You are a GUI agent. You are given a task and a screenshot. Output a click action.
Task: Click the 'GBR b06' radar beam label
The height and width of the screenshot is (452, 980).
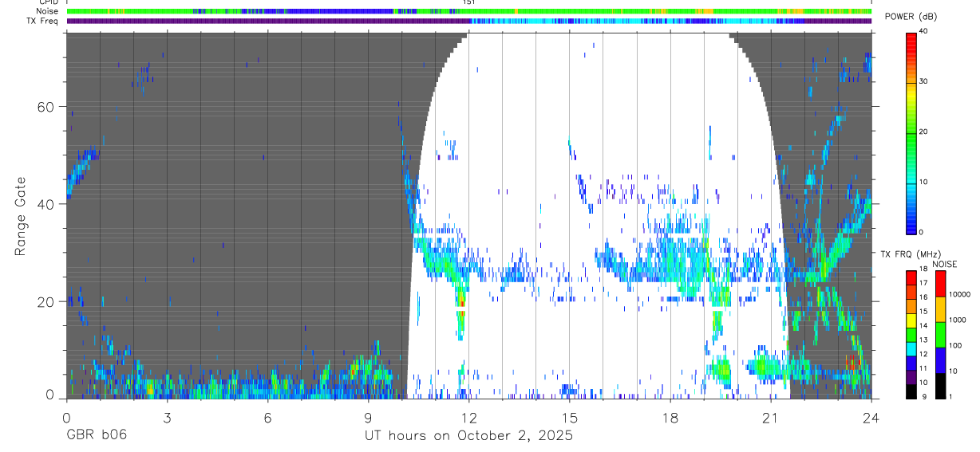tap(97, 436)
